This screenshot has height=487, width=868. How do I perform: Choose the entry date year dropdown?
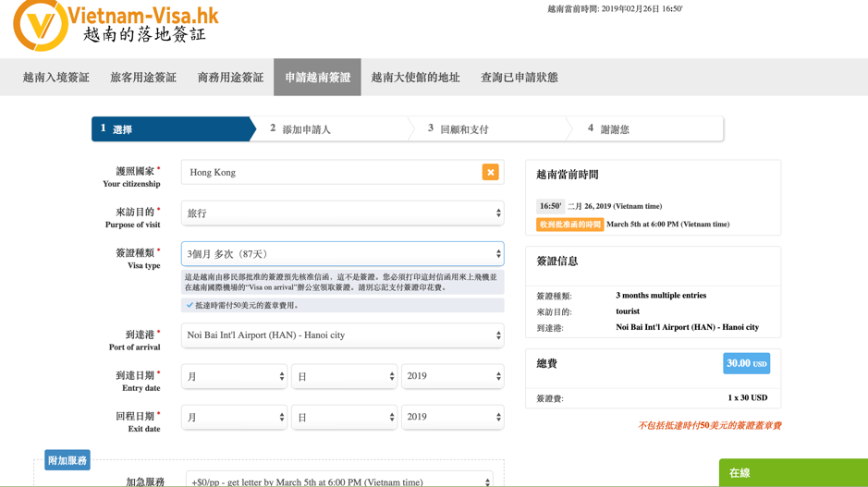pyautogui.click(x=452, y=376)
